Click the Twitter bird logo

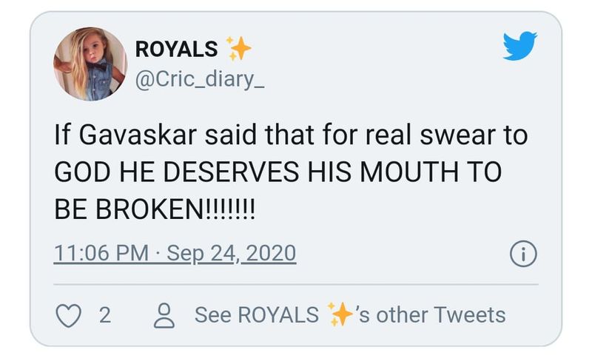click(x=520, y=46)
